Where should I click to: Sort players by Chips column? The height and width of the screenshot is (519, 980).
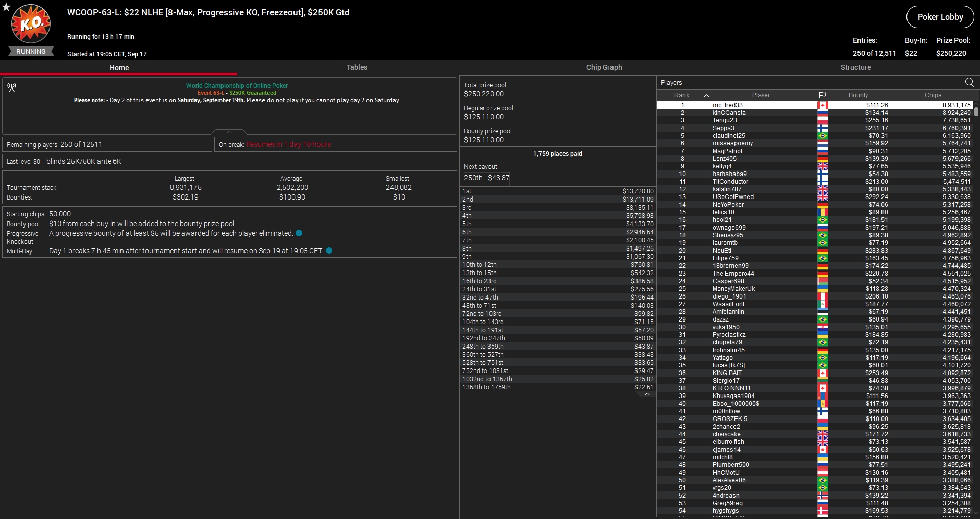click(x=933, y=95)
